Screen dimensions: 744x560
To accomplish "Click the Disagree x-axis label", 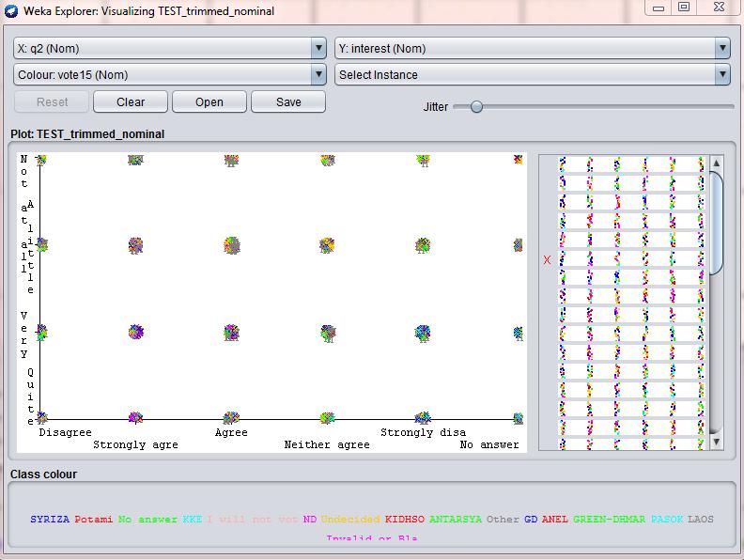I will (x=66, y=432).
